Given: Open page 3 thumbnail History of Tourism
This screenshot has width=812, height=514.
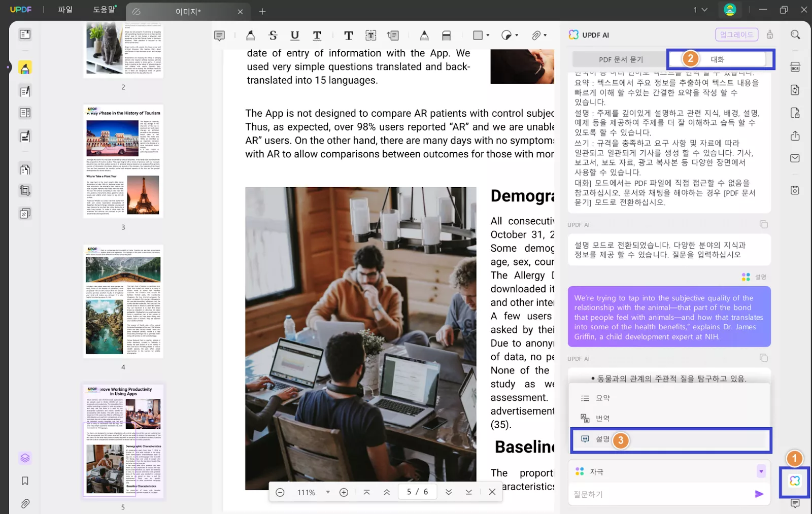Looking at the screenshot, I should tap(123, 161).
